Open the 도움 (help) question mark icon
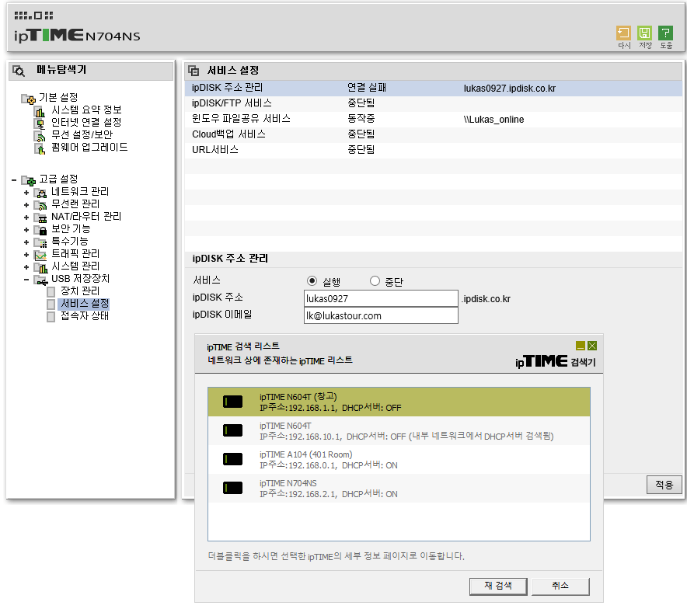Screen dimensions: 687x616 pos(665,33)
